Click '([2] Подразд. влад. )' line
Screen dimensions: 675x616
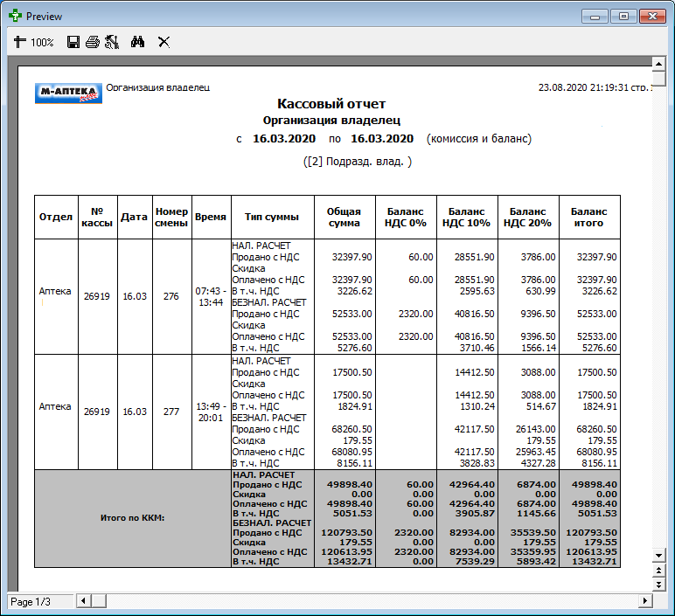click(358, 162)
